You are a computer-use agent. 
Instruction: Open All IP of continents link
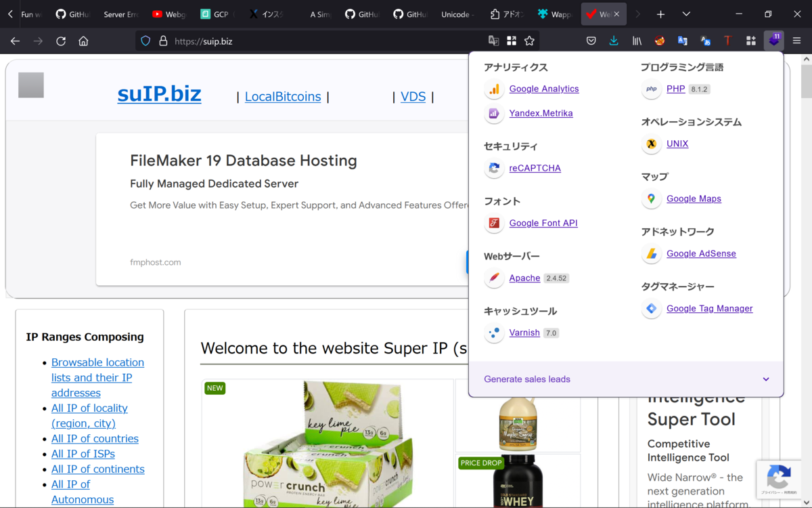click(98, 469)
